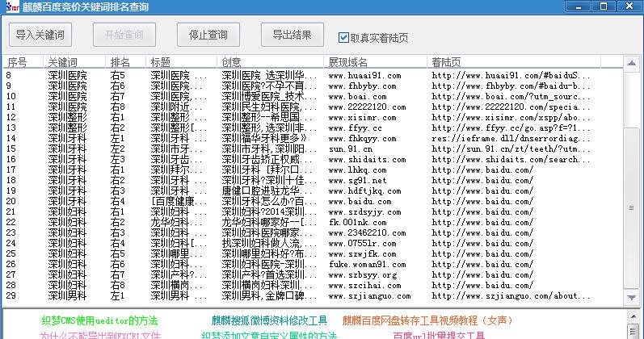Close the window
This screenshot has height=339, width=644.
629,6
